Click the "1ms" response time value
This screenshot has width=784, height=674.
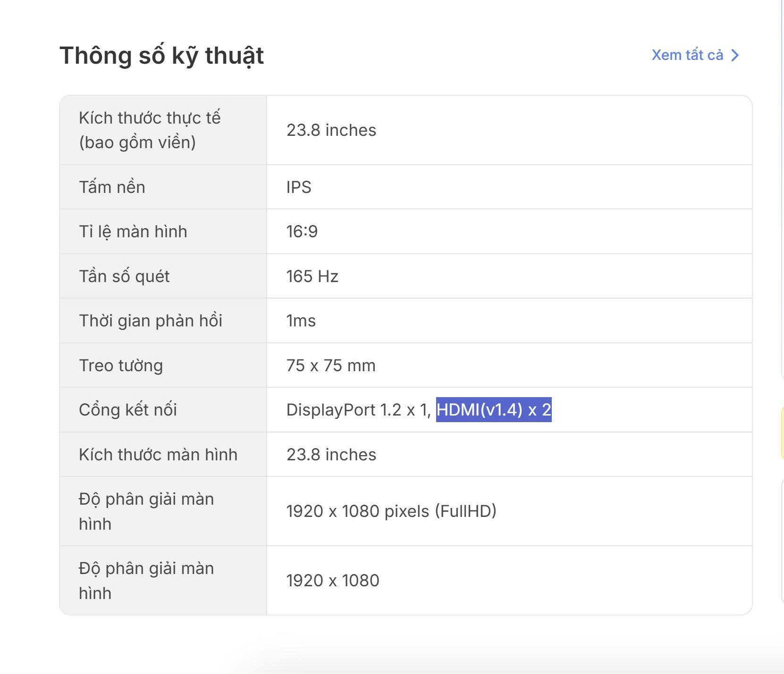[x=301, y=321]
